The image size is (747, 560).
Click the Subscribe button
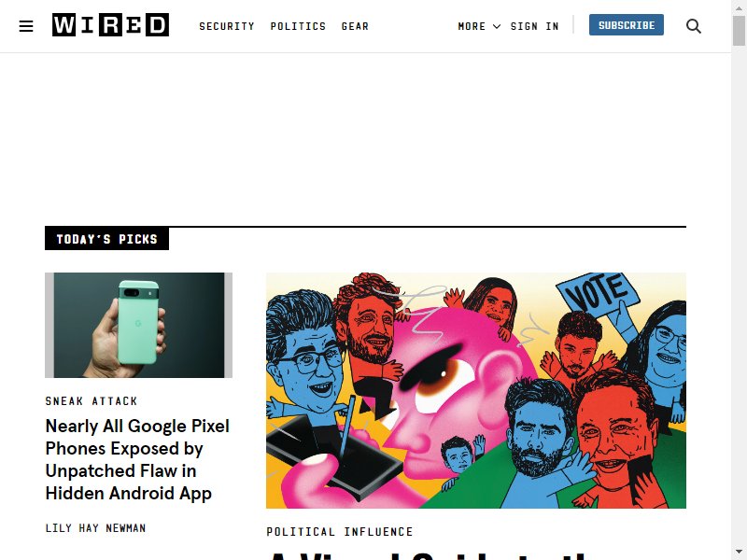(x=626, y=25)
